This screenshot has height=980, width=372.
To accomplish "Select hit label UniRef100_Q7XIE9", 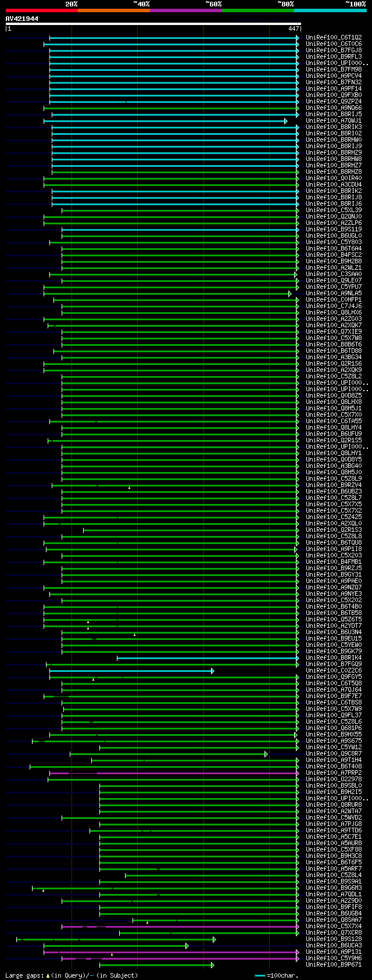I will (334, 331).
